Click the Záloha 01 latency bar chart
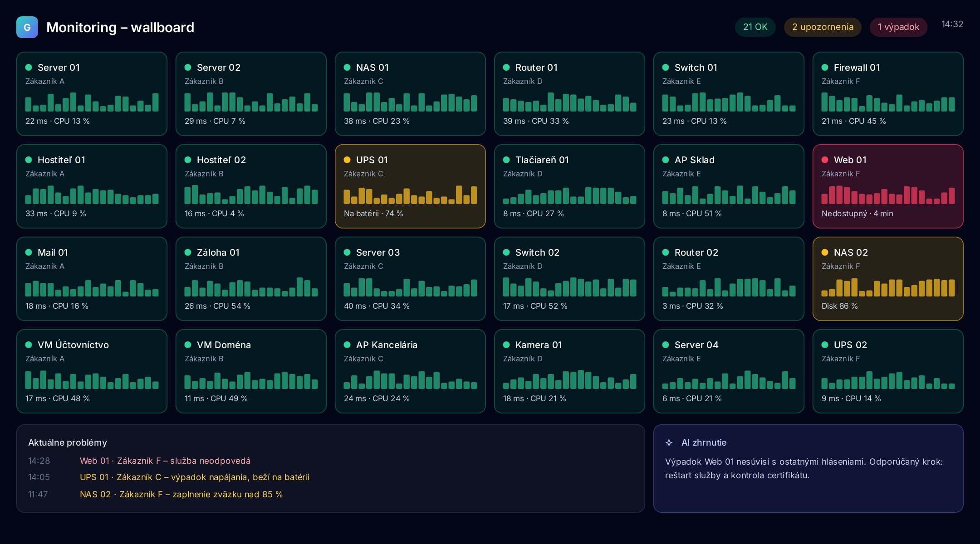 [251, 287]
